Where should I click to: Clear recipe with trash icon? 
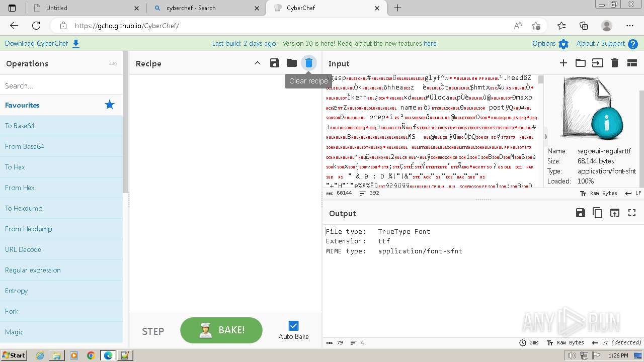click(309, 63)
